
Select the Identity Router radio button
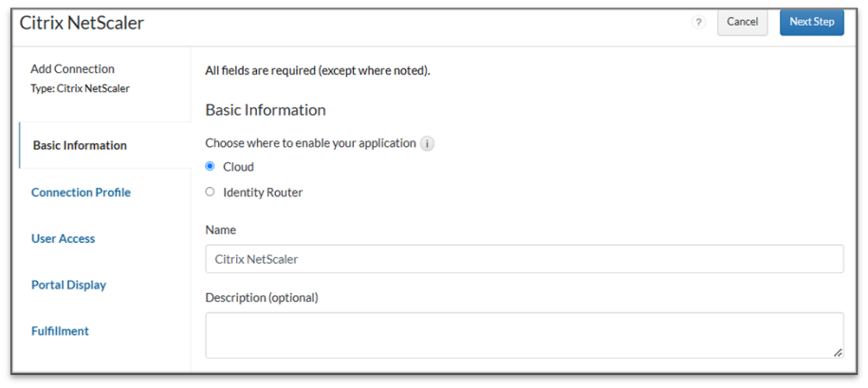[x=210, y=192]
